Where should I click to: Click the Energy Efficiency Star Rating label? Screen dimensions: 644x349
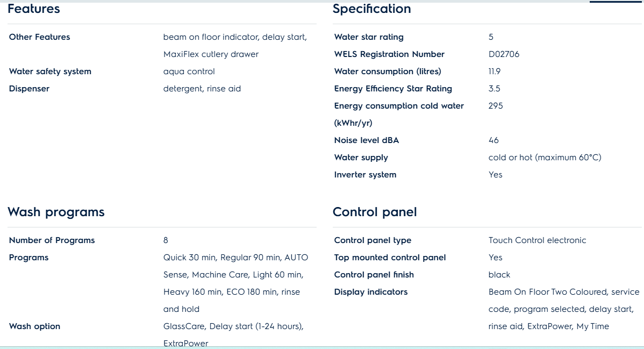point(393,89)
